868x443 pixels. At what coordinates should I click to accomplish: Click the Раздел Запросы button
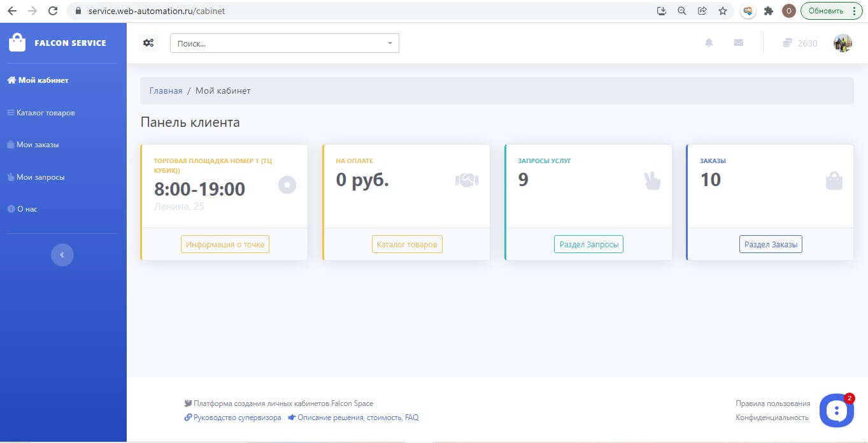(588, 244)
